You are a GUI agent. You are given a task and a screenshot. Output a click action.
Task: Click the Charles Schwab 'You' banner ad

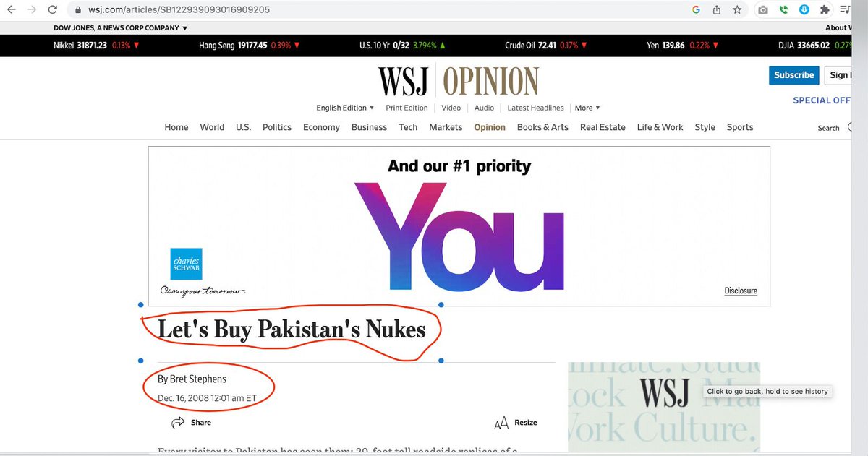[459, 226]
